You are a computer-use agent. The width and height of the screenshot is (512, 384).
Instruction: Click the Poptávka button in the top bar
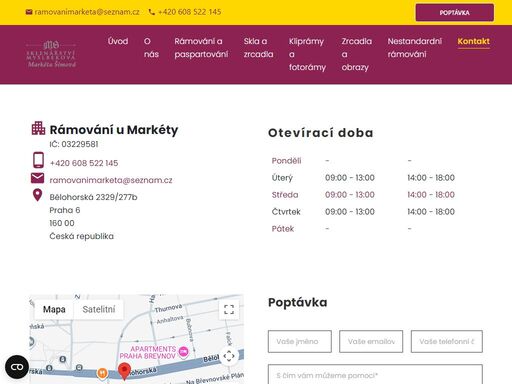coord(455,13)
